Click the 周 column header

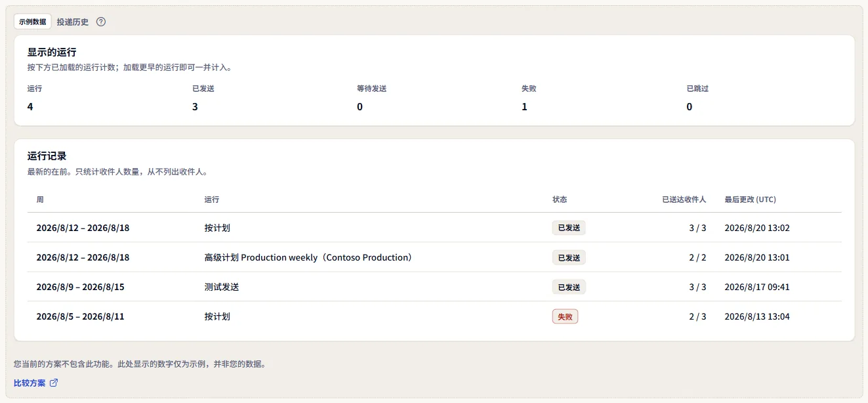[40, 200]
